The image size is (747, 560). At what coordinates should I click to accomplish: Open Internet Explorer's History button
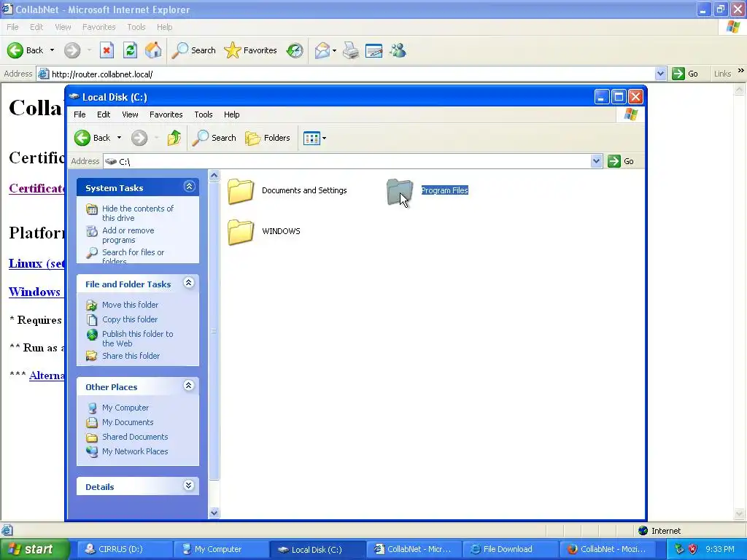(295, 50)
